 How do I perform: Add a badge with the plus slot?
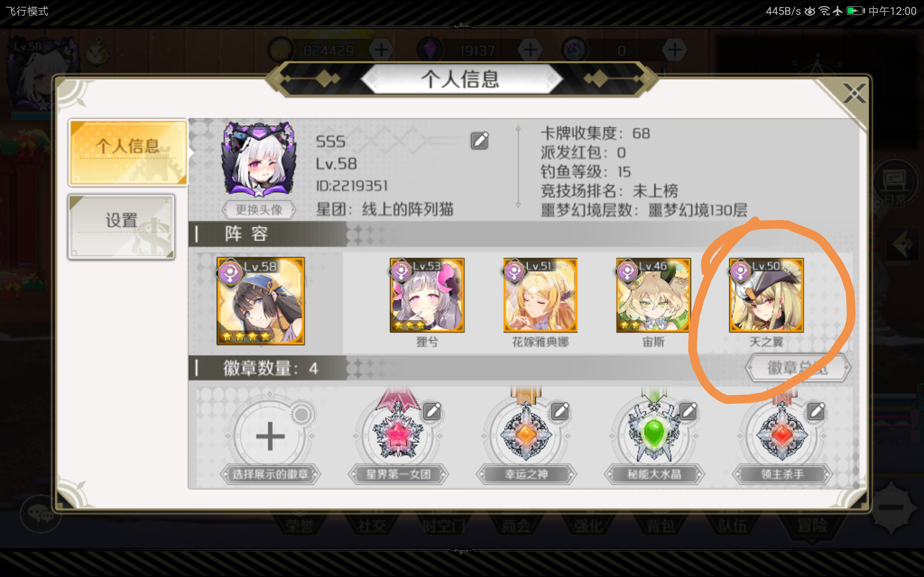(x=270, y=436)
